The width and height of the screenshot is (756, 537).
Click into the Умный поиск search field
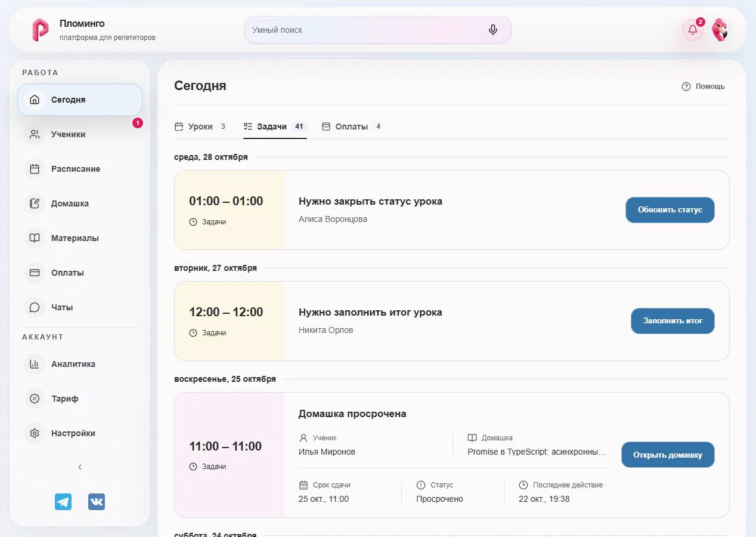coord(377,30)
